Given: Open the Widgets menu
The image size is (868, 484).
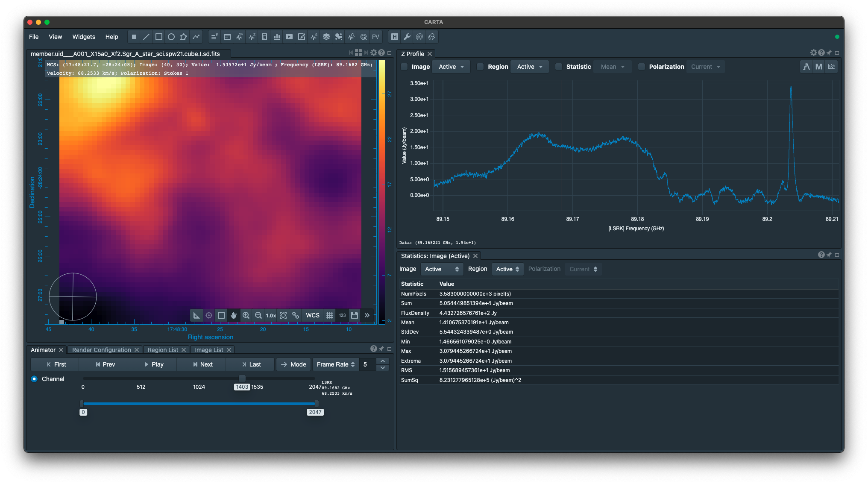Looking at the screenshot, I should pos(84,37).
